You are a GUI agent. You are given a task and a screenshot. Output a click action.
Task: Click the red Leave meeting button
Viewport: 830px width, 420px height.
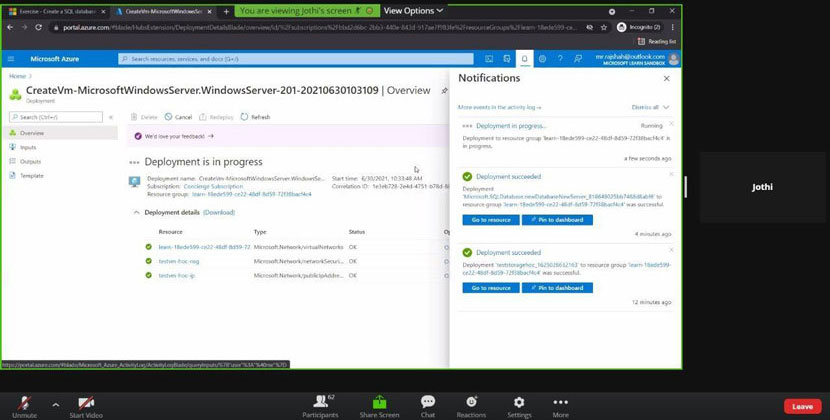[x=802, y=406]
